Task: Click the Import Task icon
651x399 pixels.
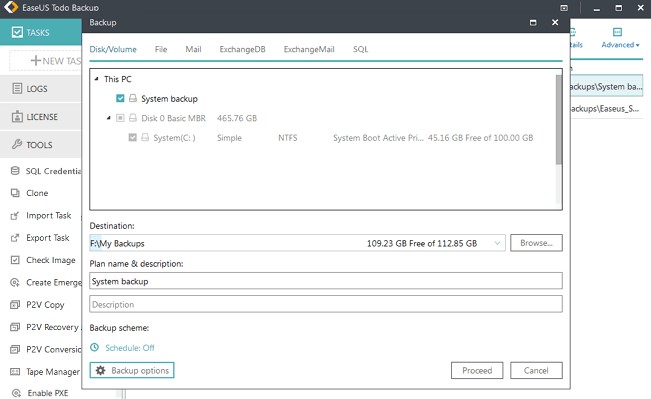Action: [x=15, y=215]
